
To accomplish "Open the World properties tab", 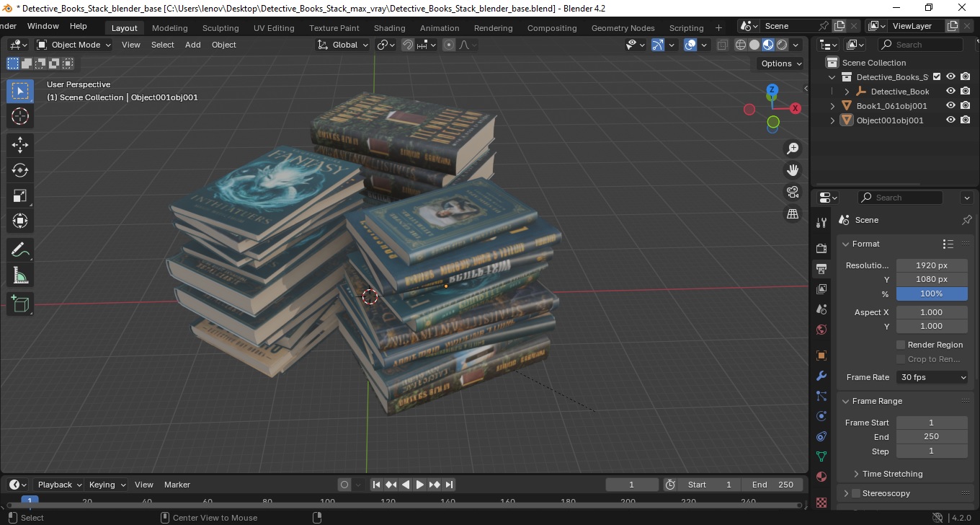I will pos(821,330).
